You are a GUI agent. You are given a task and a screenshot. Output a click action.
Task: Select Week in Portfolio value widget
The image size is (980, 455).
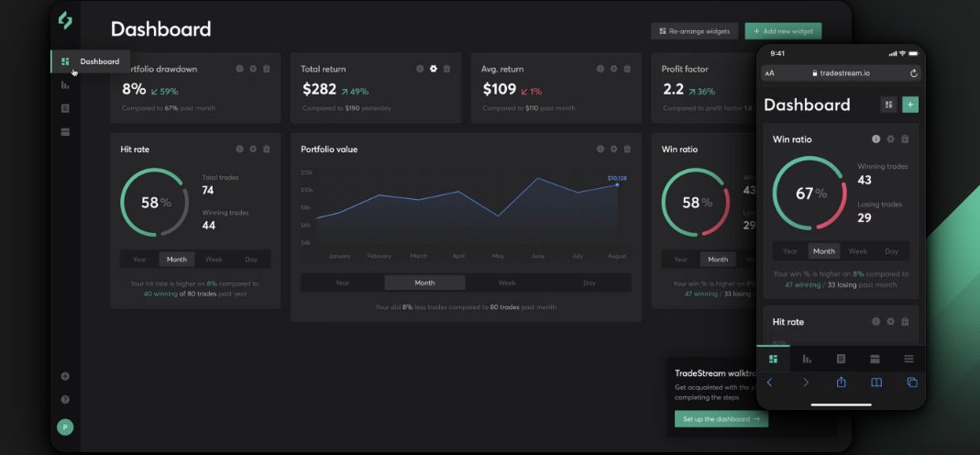(x=507, y=283)
